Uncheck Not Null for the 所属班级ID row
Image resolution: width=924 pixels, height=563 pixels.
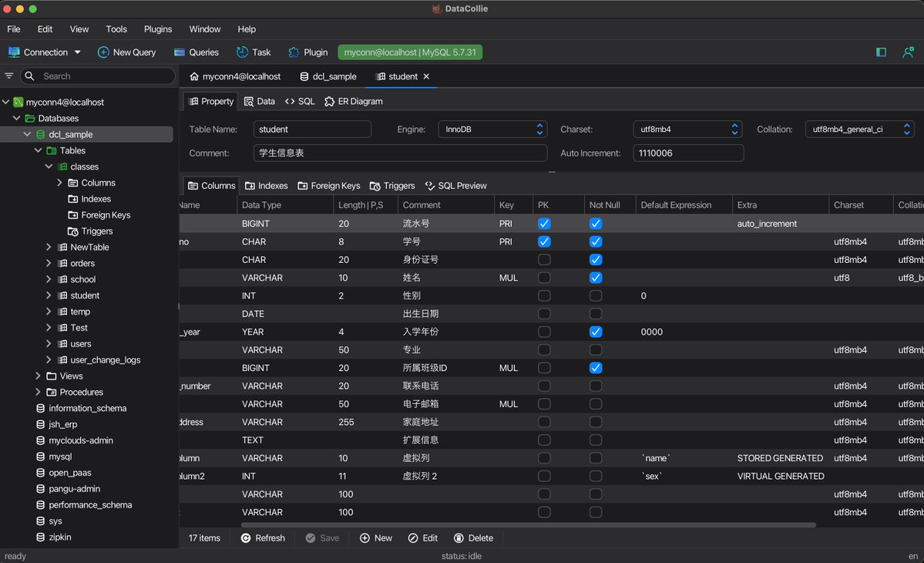click(596, 368)
